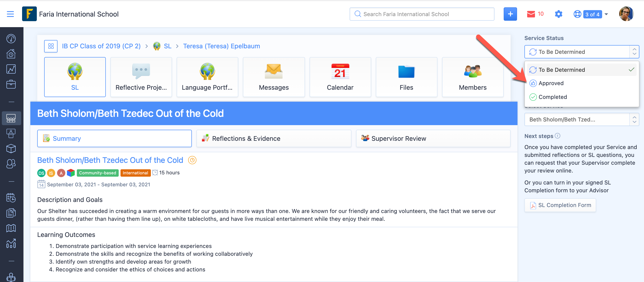This screenshot has width=644, height=282.
Task: Open the documents icon in sidebar
Action: [x=11, y=213]
